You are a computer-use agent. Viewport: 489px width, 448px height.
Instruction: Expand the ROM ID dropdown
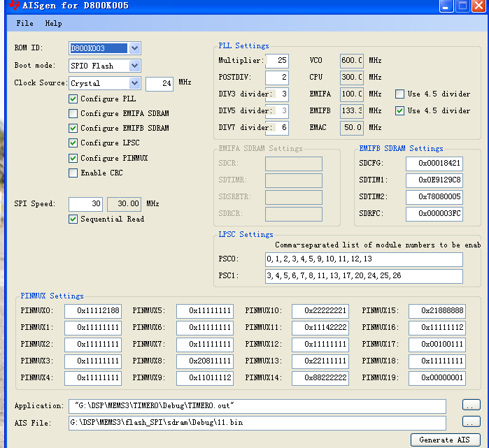pos(135,48)
